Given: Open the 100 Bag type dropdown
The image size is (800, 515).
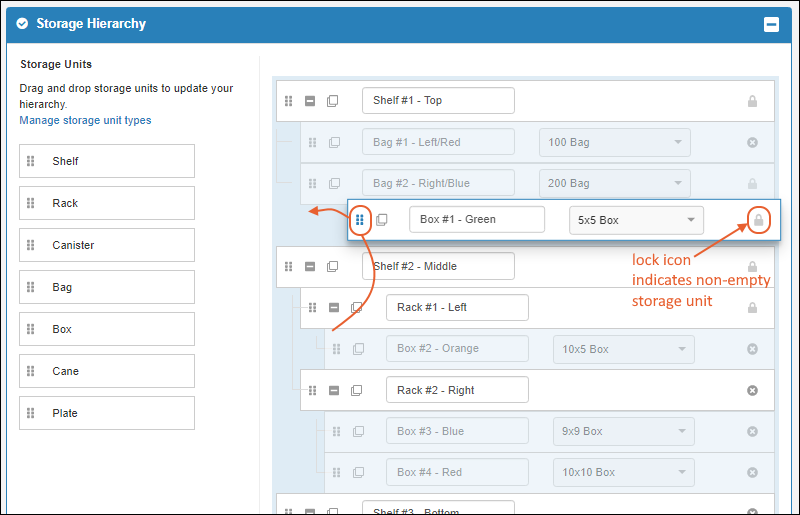Looking at the screenshot, I should pos(616,142).
